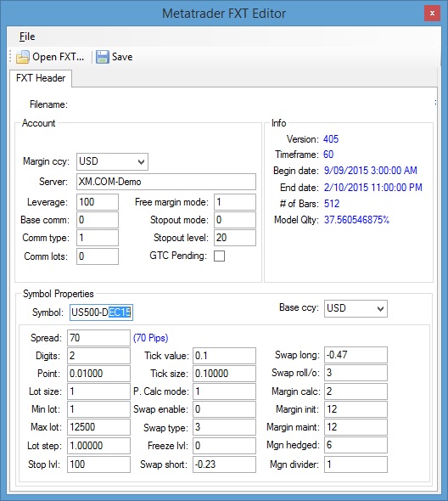The image size is (448, 501).
Task: Select the FXT Header tab
Action: click(41, 78)
